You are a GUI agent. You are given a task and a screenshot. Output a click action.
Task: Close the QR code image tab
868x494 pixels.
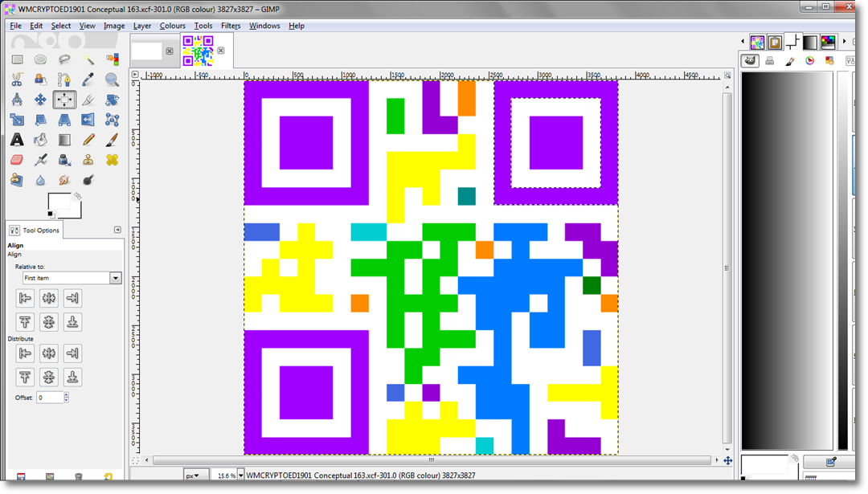pos(221,51)
